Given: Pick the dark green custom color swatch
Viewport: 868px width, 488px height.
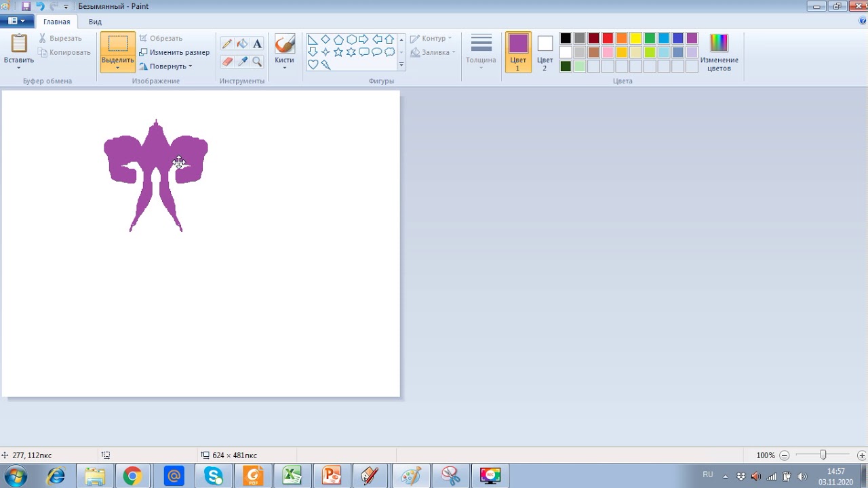Looking at the screenshot, I should [x=566, y=66].
